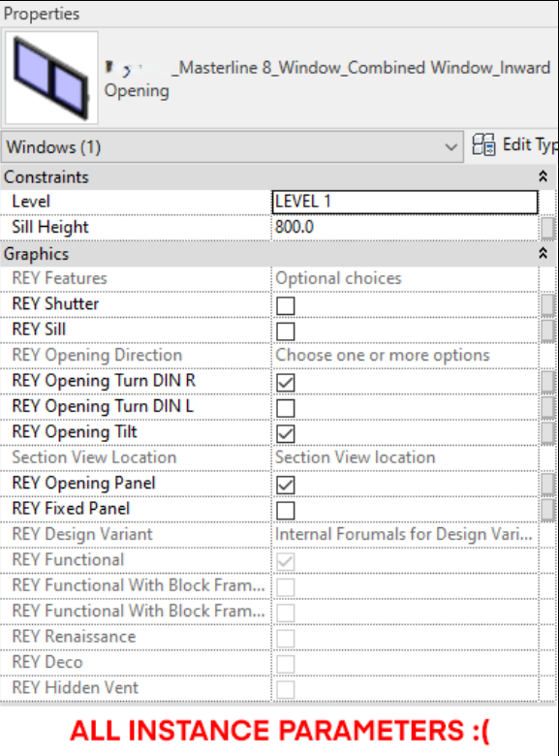Viewport: 559px width, 756px height.
Task: Click the REY Features row label
Action: (59, 278)
